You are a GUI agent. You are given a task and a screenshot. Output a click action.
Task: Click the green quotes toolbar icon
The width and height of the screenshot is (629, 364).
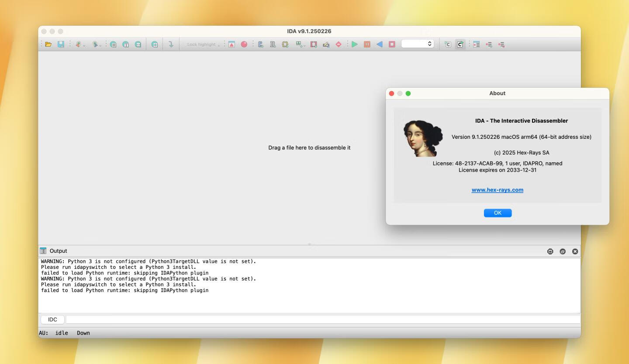[300, 44]
